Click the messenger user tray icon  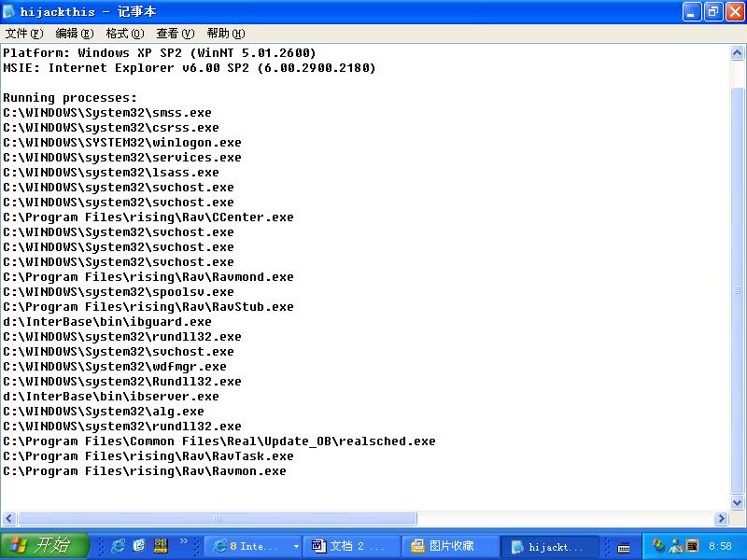[675, 546]
